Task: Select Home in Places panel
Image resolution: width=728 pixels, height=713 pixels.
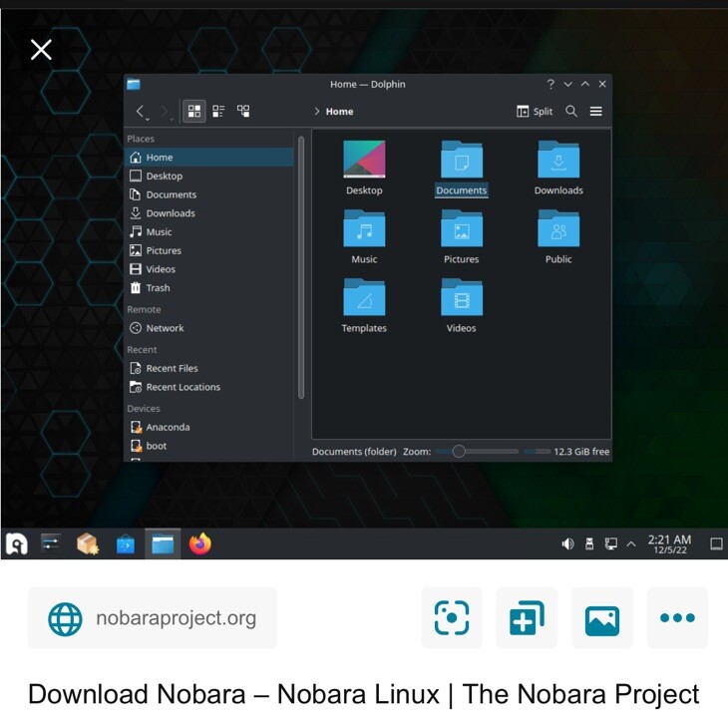Action: [209, 158]
